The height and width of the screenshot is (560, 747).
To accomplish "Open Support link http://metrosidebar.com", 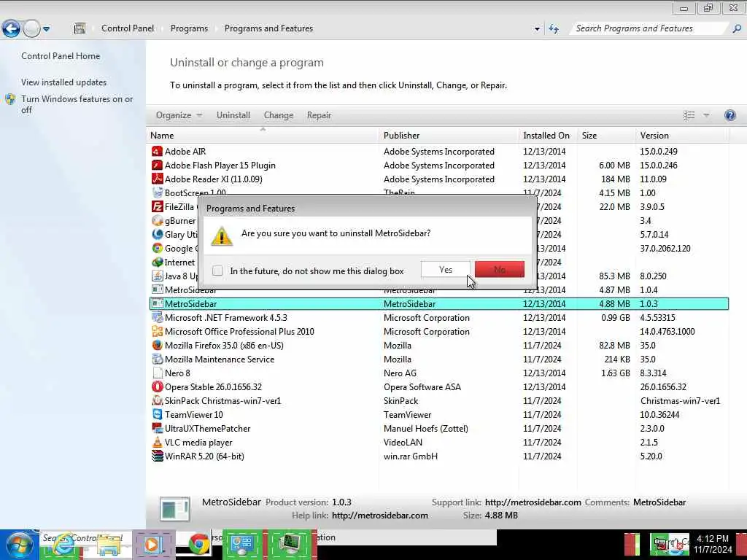I will (533, 502).
